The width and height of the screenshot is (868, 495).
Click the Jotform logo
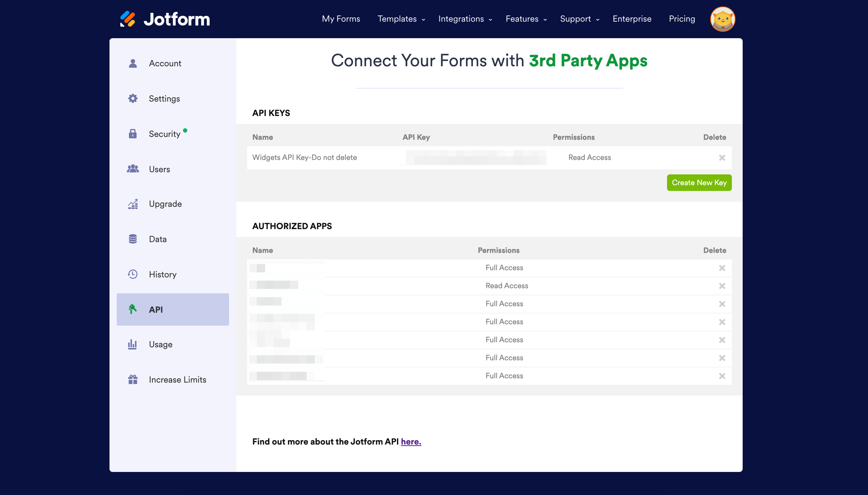[165, 19]
